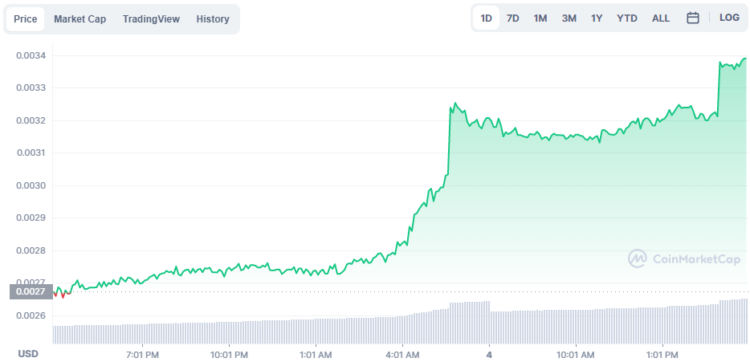Switch to the Price tab
The height and width of the screenshot is (362, 750).
tap(25, 19)
